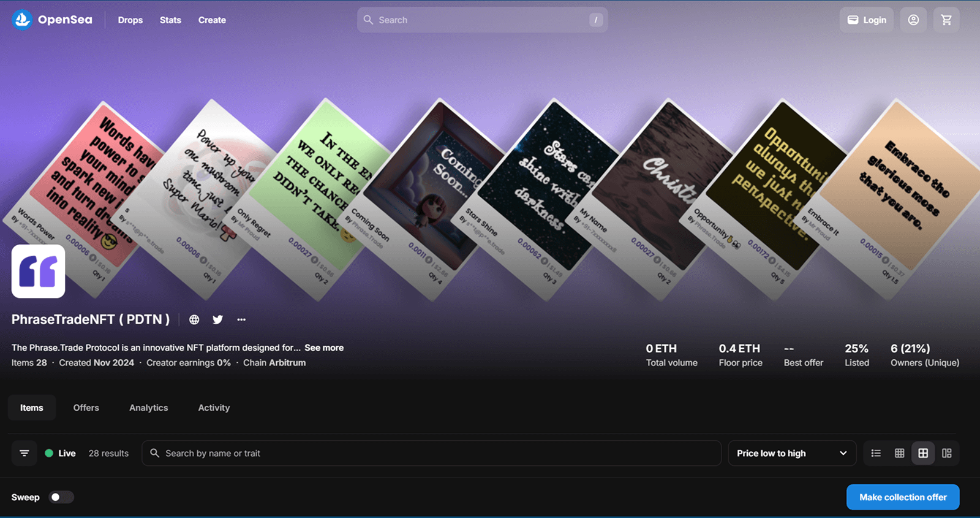Open the shopping cart icon
This screenshot has height=518, width=980.
[x=946, y=20]
